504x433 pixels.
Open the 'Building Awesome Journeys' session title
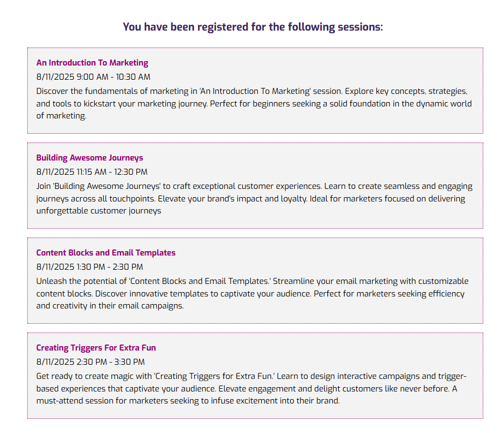89,158
